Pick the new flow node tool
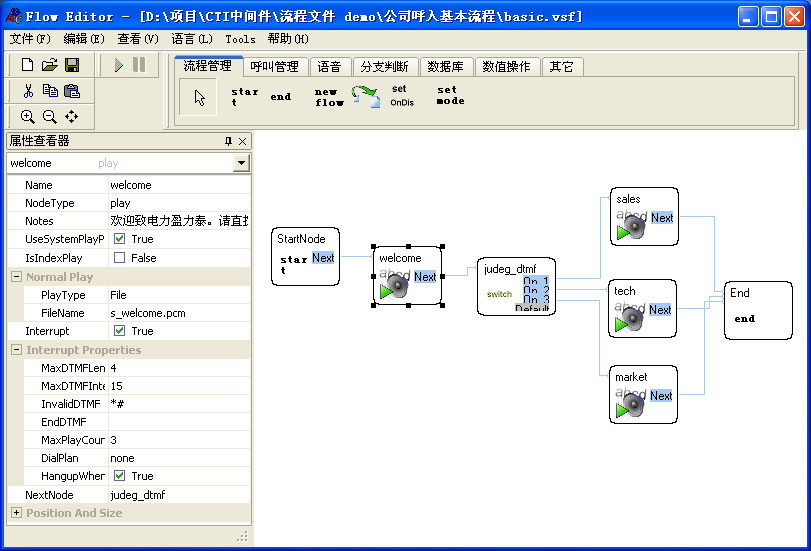 pyautogui.click(x=329, y=97)
